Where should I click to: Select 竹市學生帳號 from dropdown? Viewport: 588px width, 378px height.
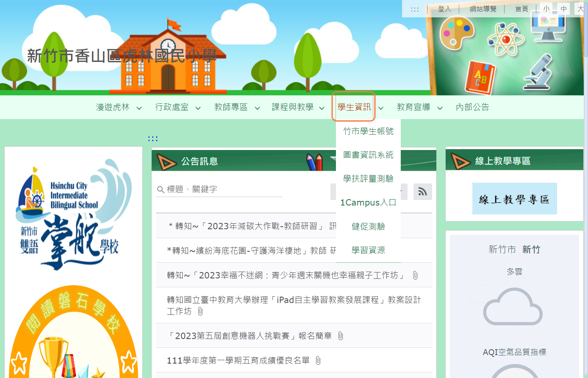[x=368, y=131]
